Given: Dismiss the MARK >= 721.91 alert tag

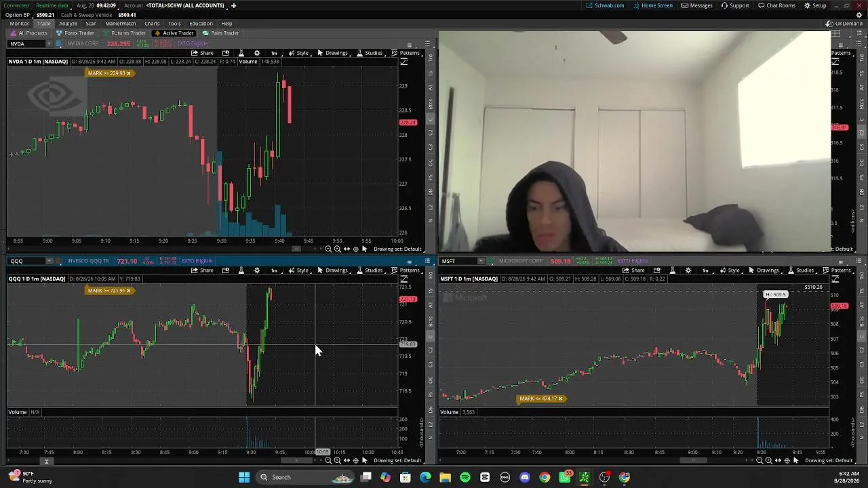Looking at the screenshot, I should click(128, 291).
